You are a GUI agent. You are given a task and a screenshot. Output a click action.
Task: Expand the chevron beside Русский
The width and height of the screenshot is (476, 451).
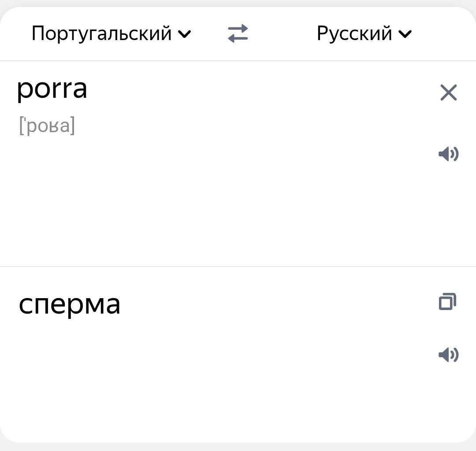[x=405, y=34]
